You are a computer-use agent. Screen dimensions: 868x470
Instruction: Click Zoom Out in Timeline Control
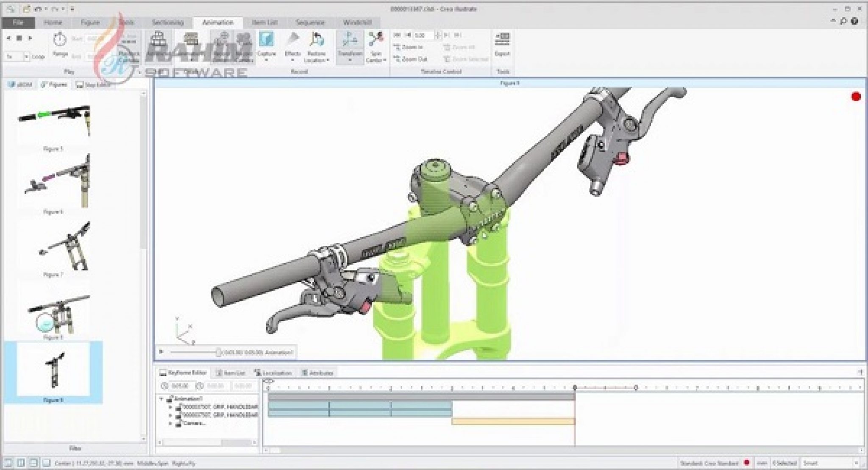click(410, 59)
